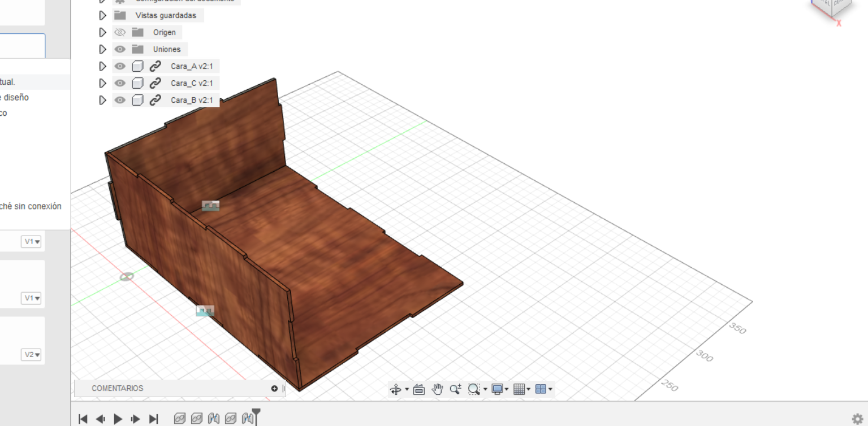Play the design timeline

pyautogui.click(x=118, y=419)
